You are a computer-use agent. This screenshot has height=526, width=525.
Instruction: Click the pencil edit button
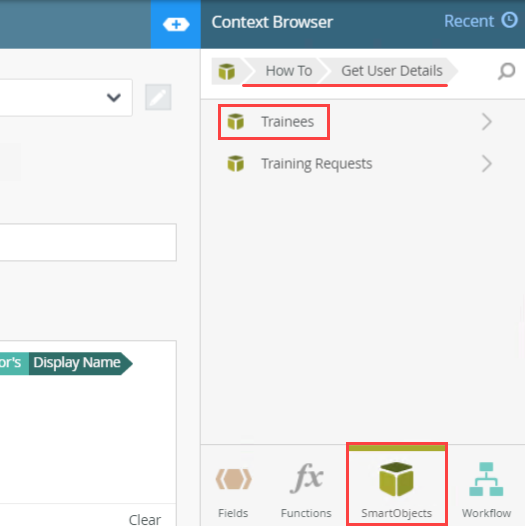tap(158, 97)
